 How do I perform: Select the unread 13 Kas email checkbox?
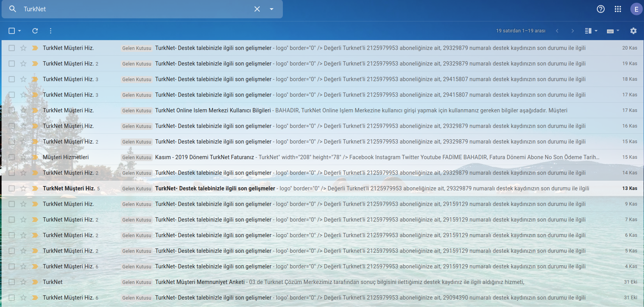[12, 188]
